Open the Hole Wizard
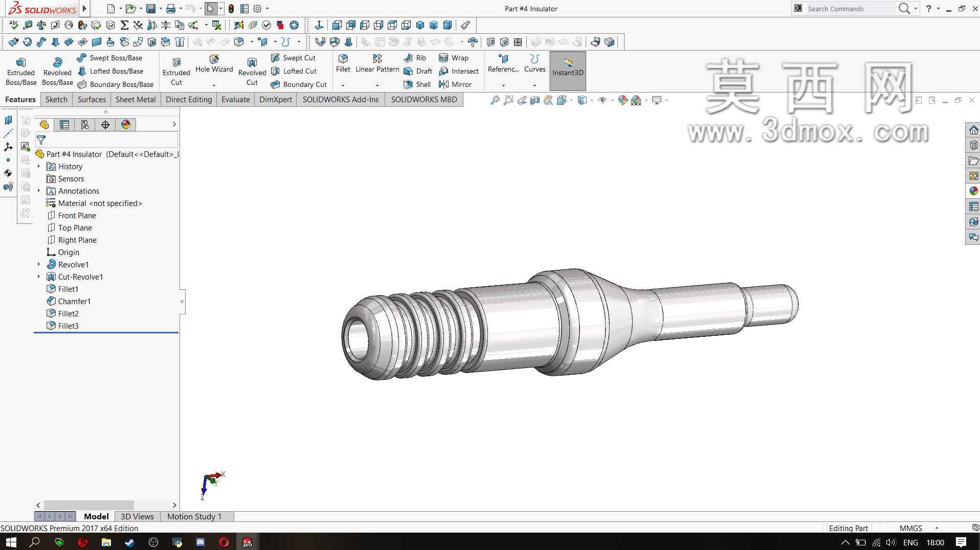Image resolution: width=980 pixels, height=550 pixels. pyautogui.click(x=214, y=64)
